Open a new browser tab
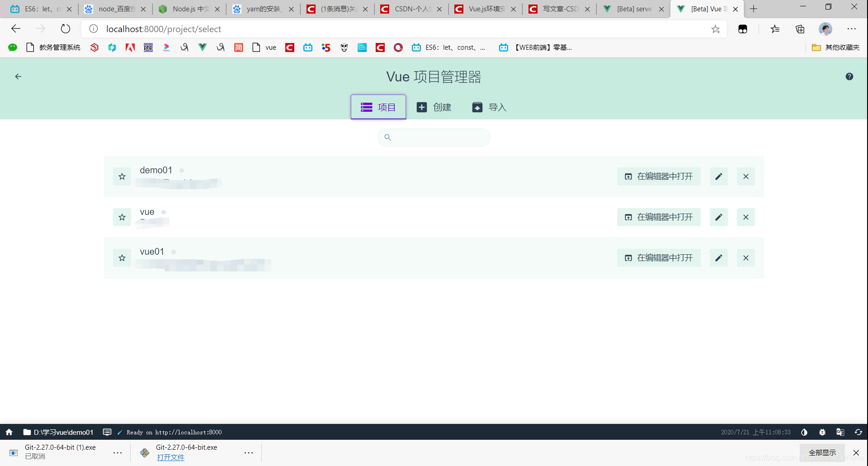 pyautogui.click(x=754, y=9)
